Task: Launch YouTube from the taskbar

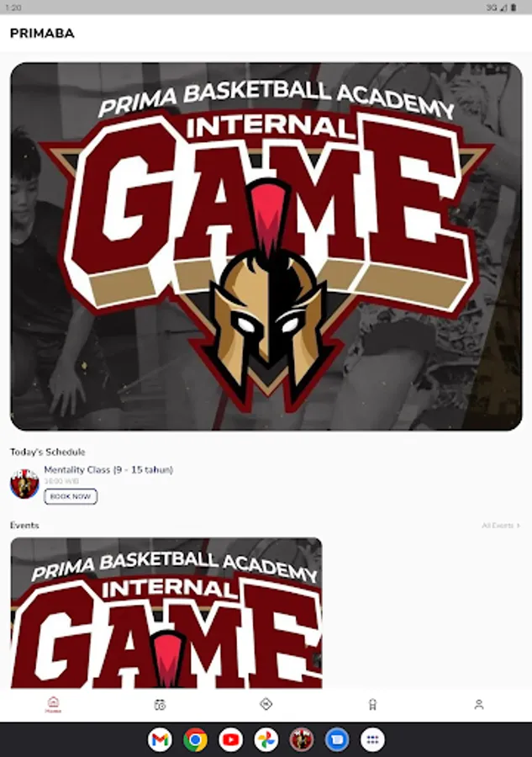Action: tap(230, 739)
